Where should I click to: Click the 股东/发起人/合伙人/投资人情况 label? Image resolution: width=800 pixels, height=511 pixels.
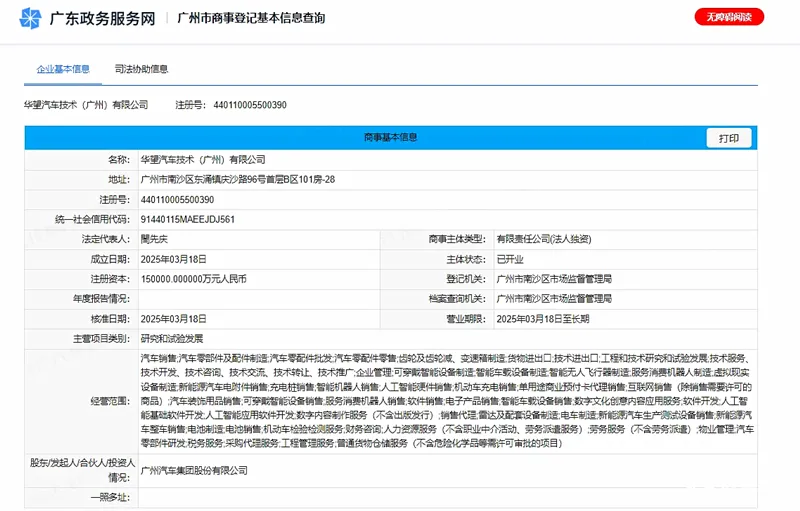pos(82,470)
